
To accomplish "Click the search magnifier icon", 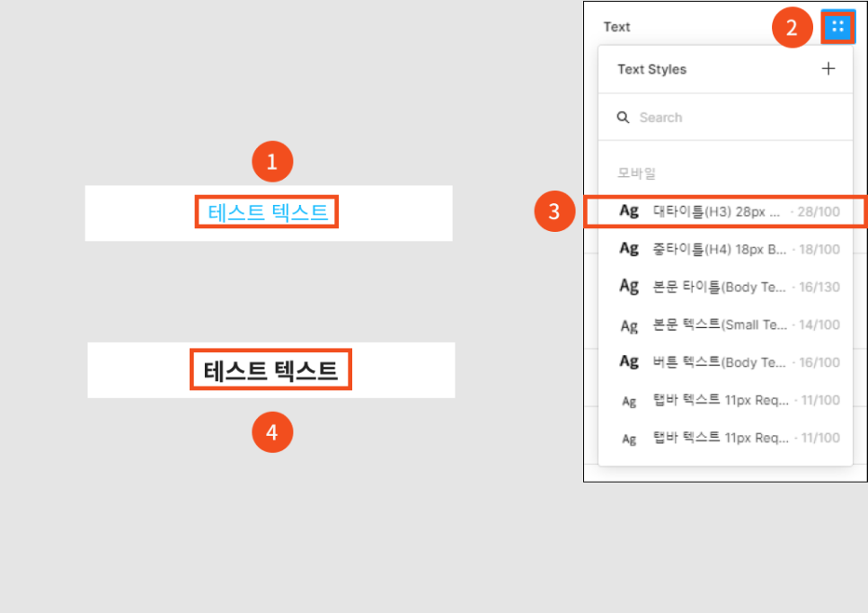I will [623, 118].
